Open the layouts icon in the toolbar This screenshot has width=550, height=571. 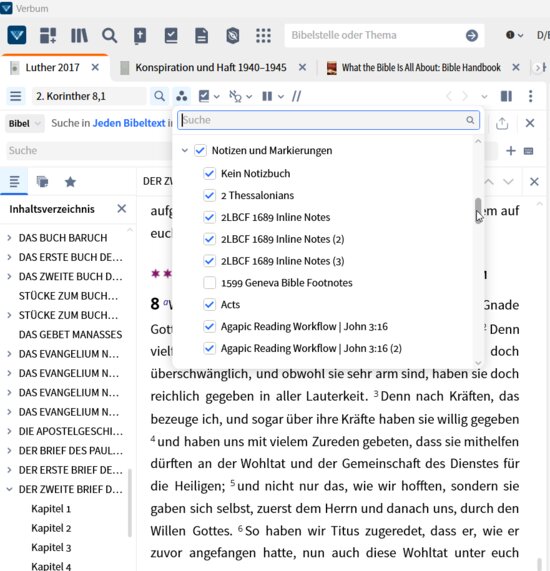(x=48, y=35)
